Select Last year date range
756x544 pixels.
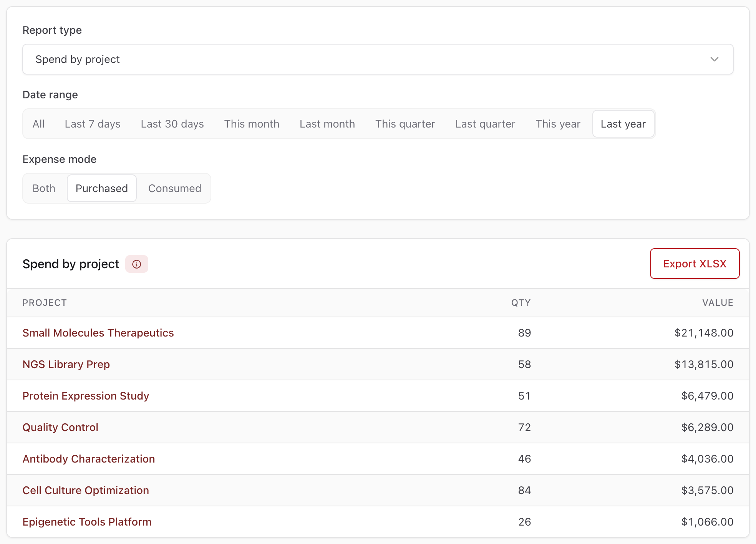pyautogui.click(x=623, y=124)
